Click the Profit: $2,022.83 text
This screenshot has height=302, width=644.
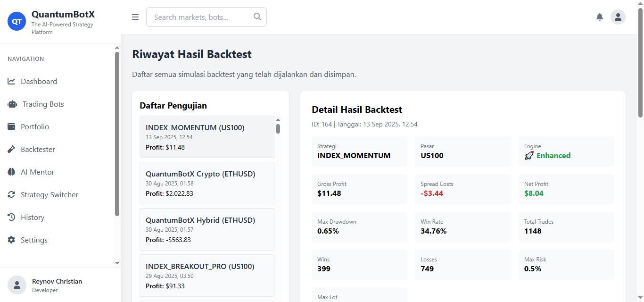[169, 193]
